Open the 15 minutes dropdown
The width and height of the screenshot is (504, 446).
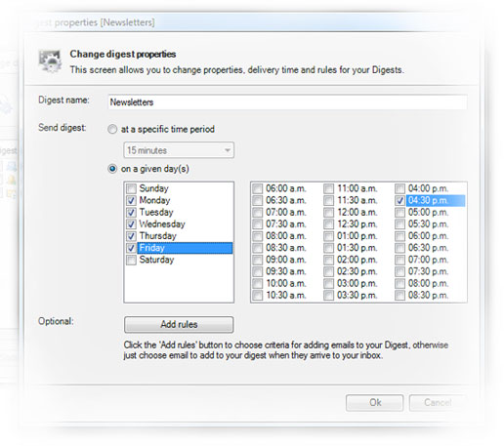[x=179, y=150]
